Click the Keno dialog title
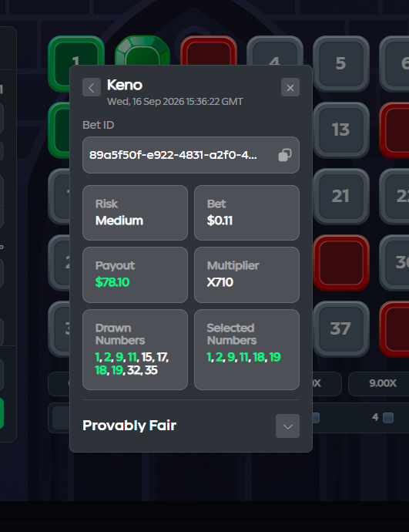409x532 pixels. coord(124,85)
